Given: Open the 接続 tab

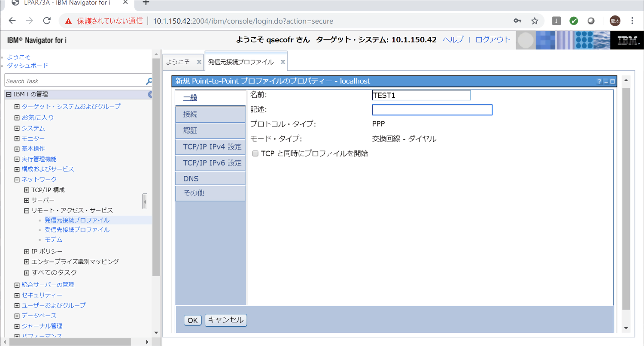Looking at the screenshot, I should (210, 114).
